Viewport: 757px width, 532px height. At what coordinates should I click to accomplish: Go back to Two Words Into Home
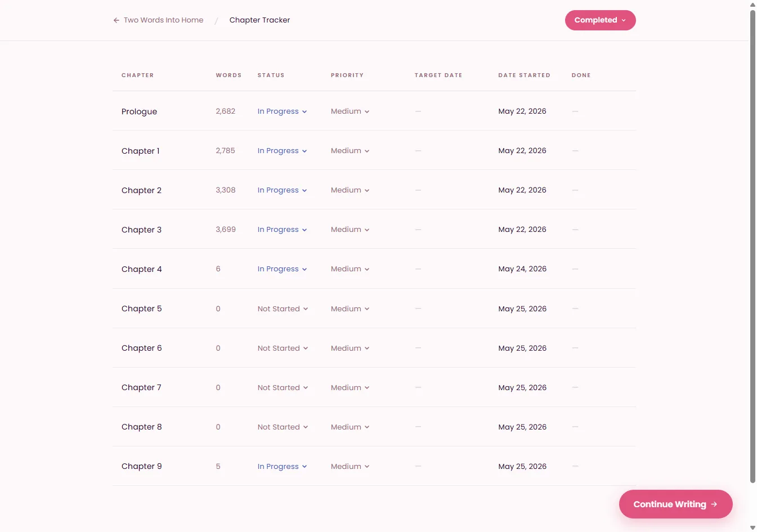tap(158, 20)
